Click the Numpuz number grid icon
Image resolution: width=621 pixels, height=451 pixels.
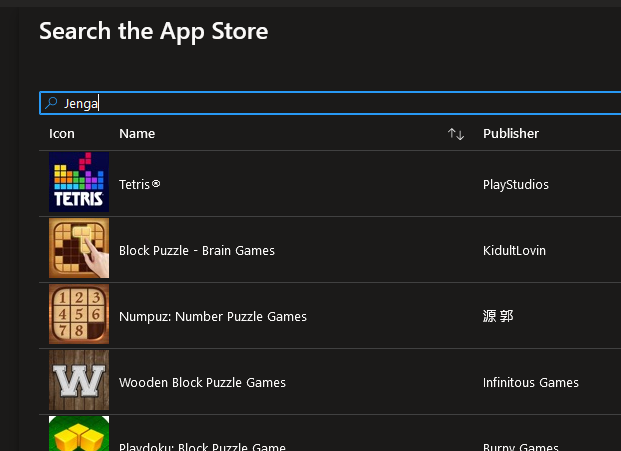[79, 314]
